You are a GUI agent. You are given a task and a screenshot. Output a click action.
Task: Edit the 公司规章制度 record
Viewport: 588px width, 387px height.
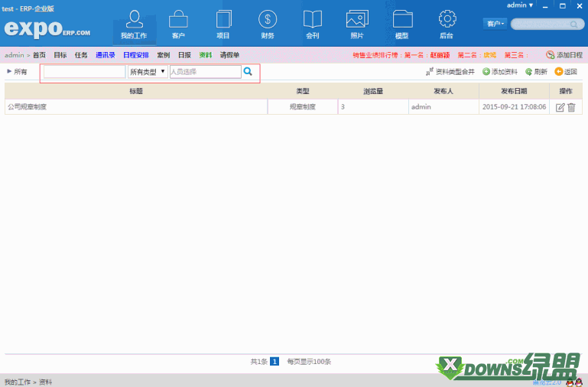[x=560, y=107]
